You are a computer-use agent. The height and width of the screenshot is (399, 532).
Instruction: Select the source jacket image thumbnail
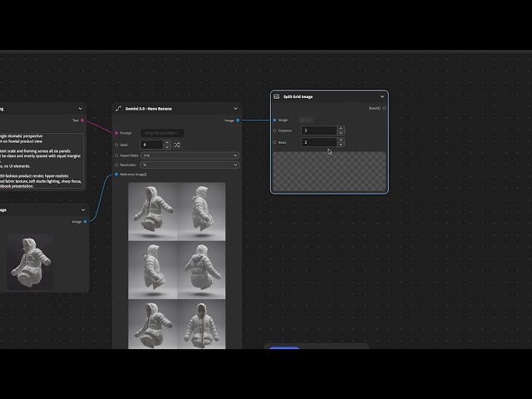30,261
